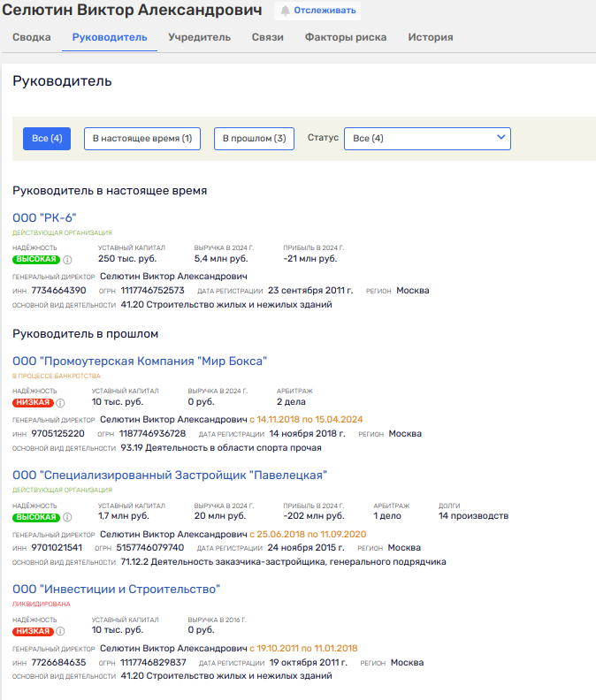The image size is (596, 700).
Task: Open reliability info icon for Застройщик "Павелецкая"
Action: [67, 517]
